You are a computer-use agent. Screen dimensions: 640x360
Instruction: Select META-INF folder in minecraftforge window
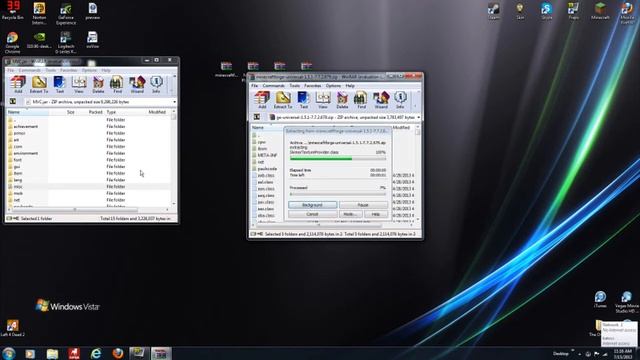coord(267,155)
